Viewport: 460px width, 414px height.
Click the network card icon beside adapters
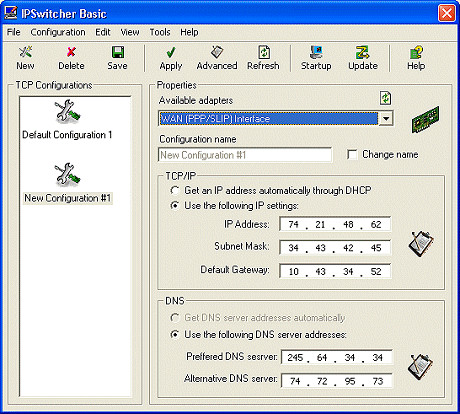(425, 119)
